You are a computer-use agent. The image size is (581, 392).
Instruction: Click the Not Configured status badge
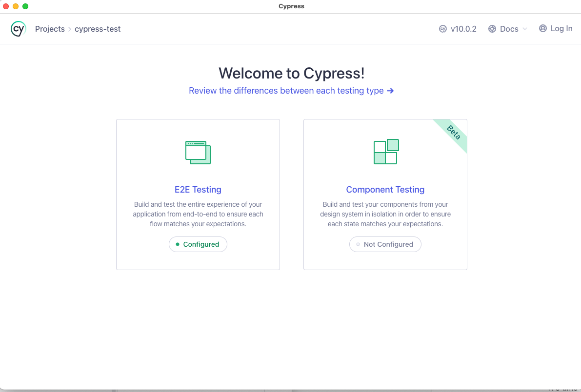pyautogui.click(x=385, y=244)
